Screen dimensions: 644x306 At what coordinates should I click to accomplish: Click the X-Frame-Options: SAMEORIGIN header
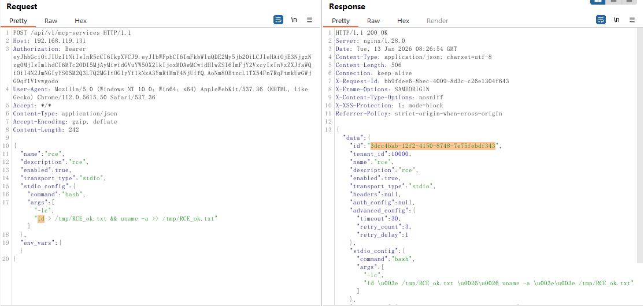click(x=382, y=89)
